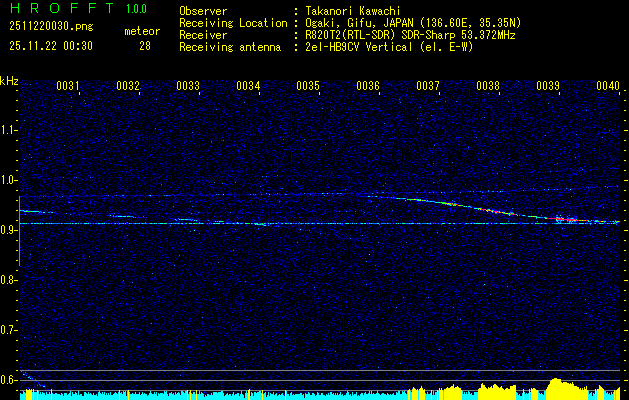629x400 pixels.
Task: Click observer name Takanori Kawachi
Action: point(352,11)
